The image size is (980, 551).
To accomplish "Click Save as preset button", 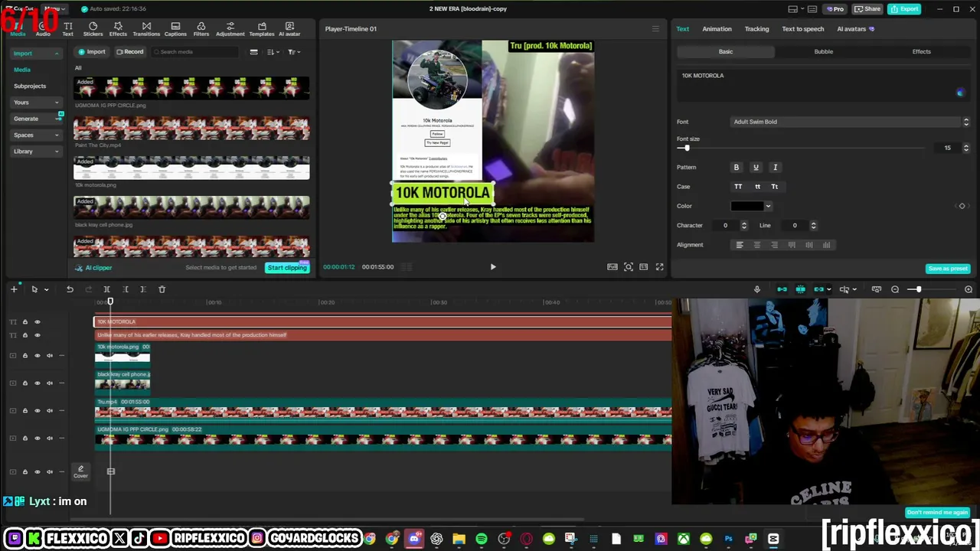I will (x=948, y=269).
